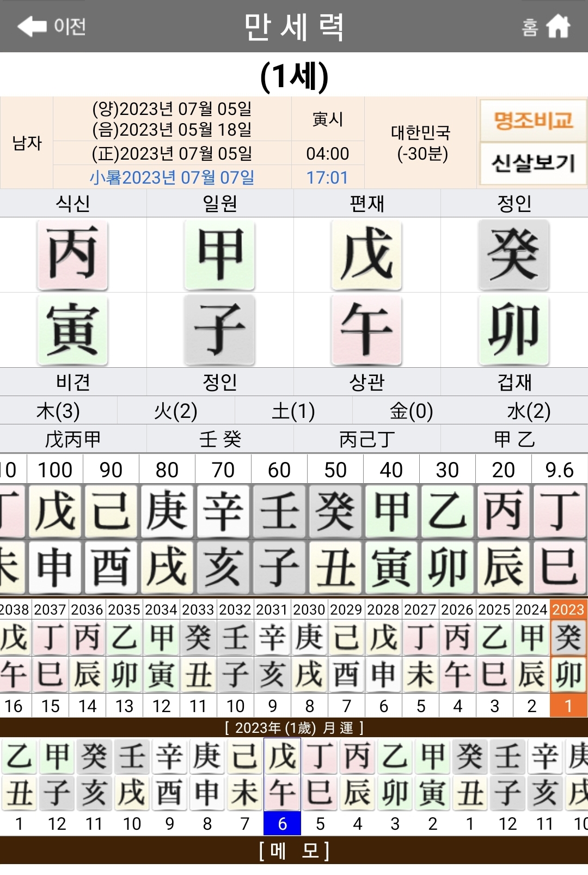The image size is (588, 875).
Task: Choose the 乙 stem tile for the 30 daeun
Action: pos(448,512)
